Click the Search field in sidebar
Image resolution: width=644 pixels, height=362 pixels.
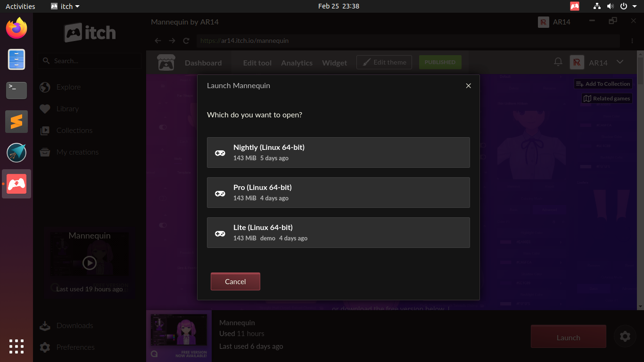click(x=90, y=61)
